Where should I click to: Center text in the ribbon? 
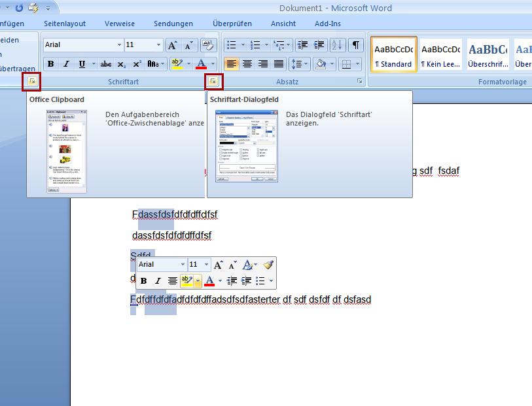[247, 63]
